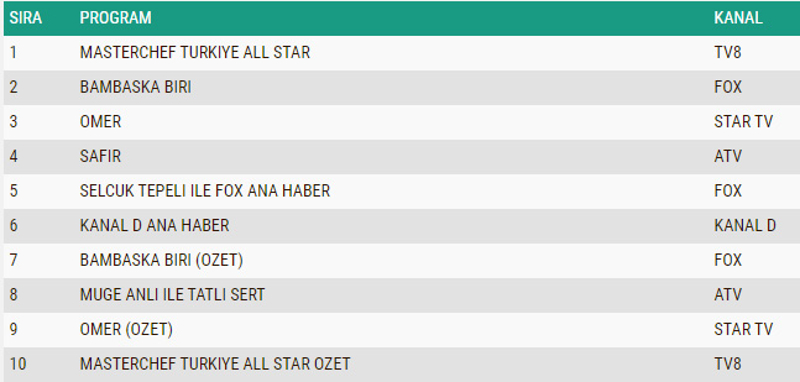Select MUGE ANLI ILE TATLI SERT
Viewport: 800px width, 382px height.
pyautogui.click(x=172, y=295)
